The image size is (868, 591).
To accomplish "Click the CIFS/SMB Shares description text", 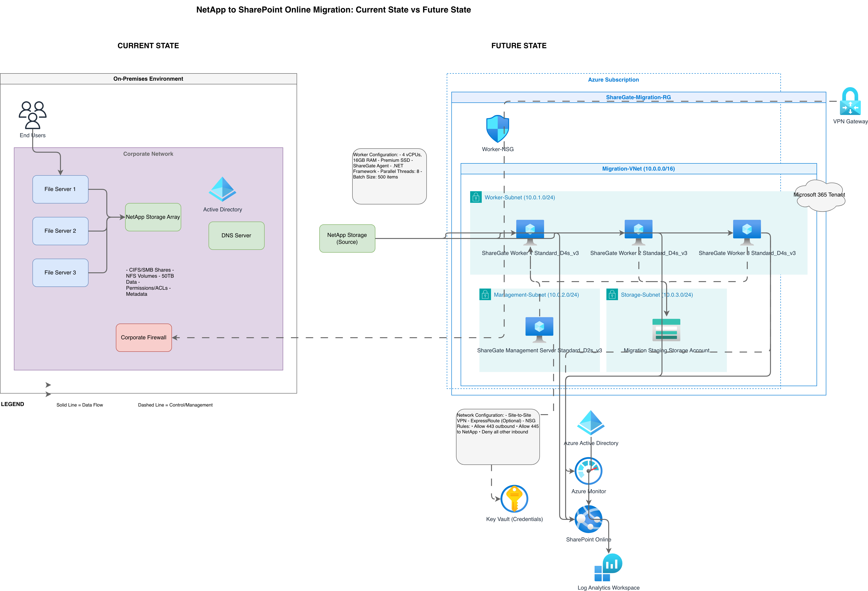I will [151, 282].
